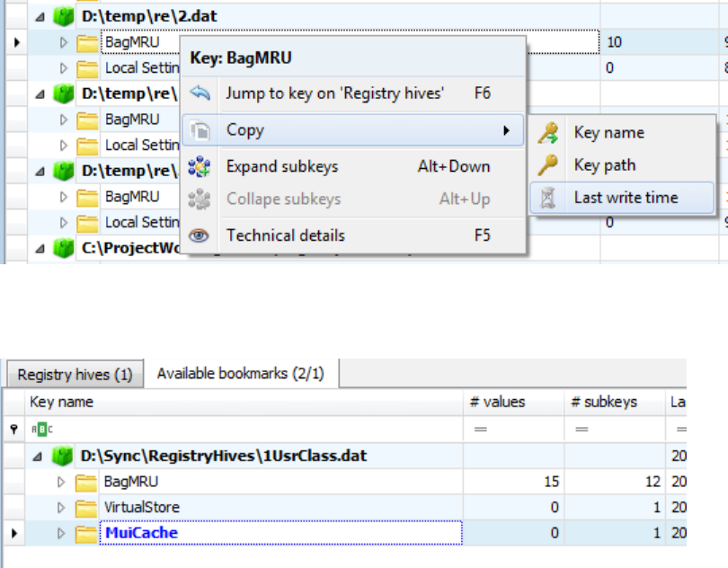Click the subkeys value 12 in BagMRU row

tap(653, 482)
